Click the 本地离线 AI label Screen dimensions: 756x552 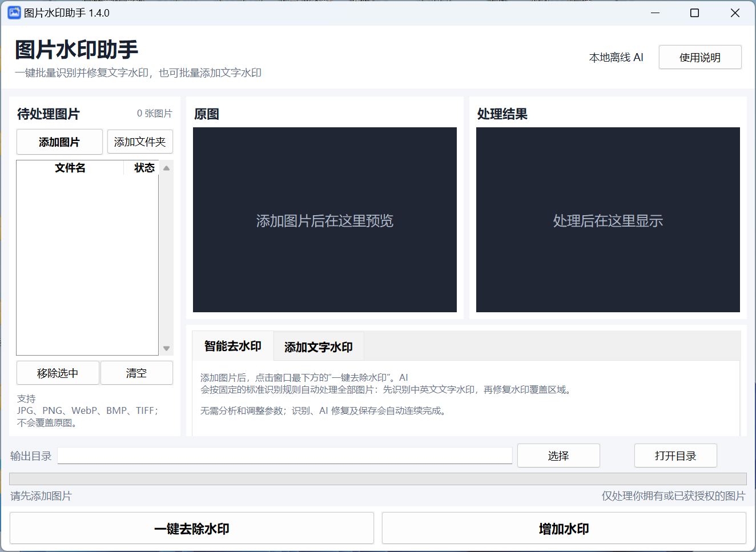tap(616, 57)
